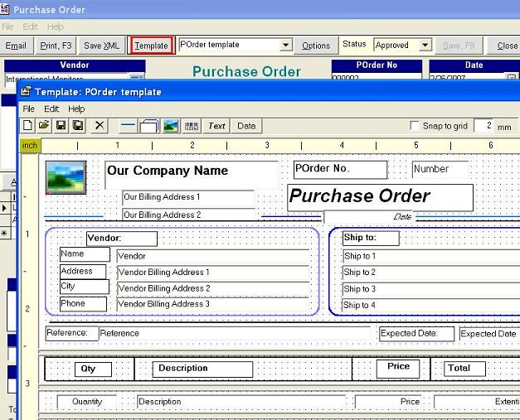Image resolution: width=520 pixels, height=420 pixels.
Task: Select the POrder No. label field
Action: tap(340, 170)
